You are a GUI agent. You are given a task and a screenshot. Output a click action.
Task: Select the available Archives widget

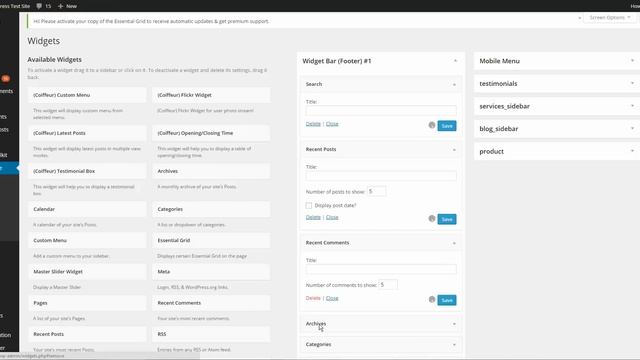click(x=211, y=171)
